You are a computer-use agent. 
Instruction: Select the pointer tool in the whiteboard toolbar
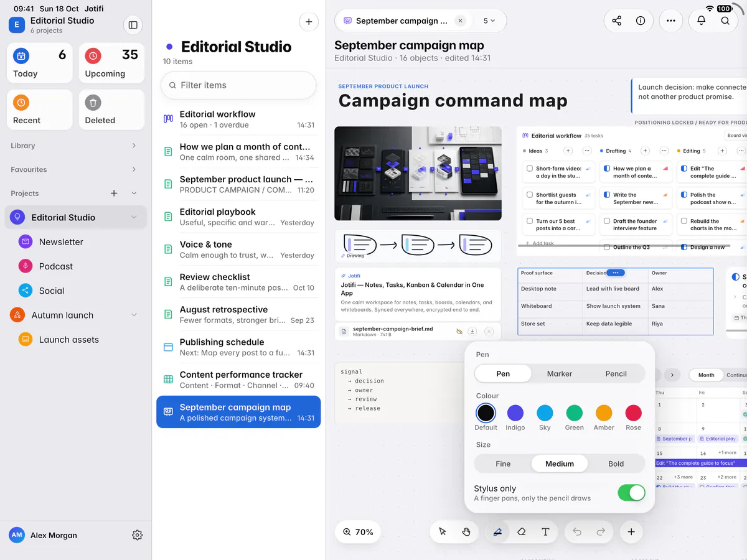443,532
